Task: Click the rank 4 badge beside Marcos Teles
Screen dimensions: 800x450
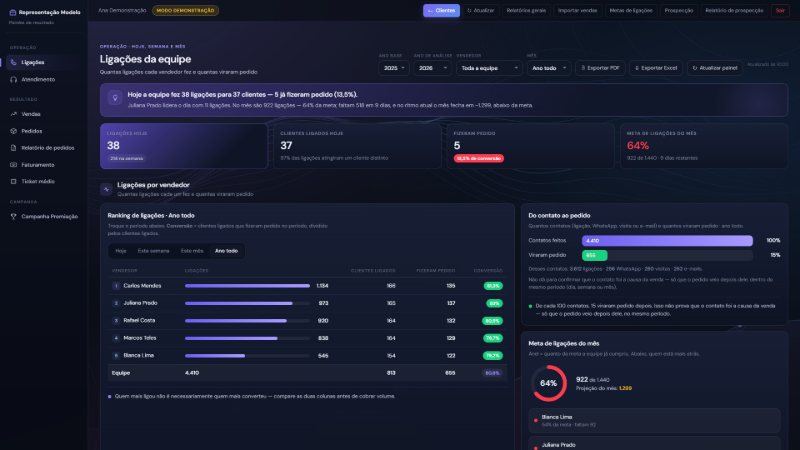Action: 116,338
